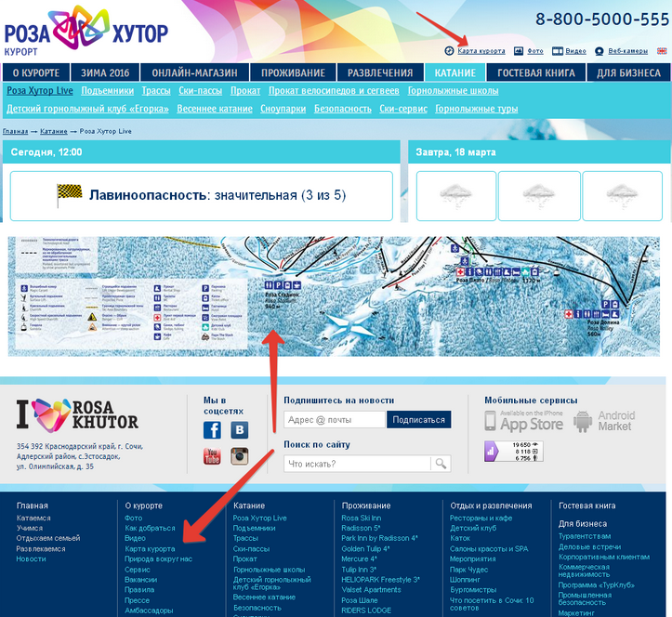Open footer link Природа вокруг нас
672x617 pixels.
coord(158,558)
